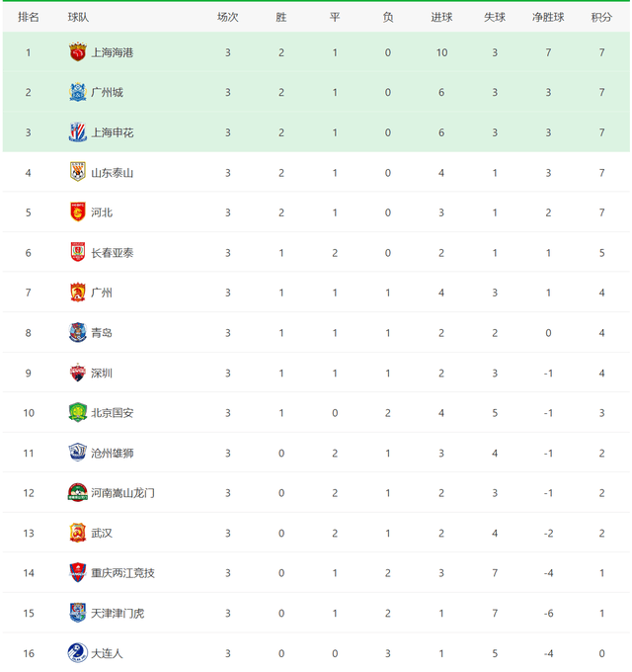Click the 上海海港 team crest icon
Screen dimensions: 632x672
click(77, 52)
